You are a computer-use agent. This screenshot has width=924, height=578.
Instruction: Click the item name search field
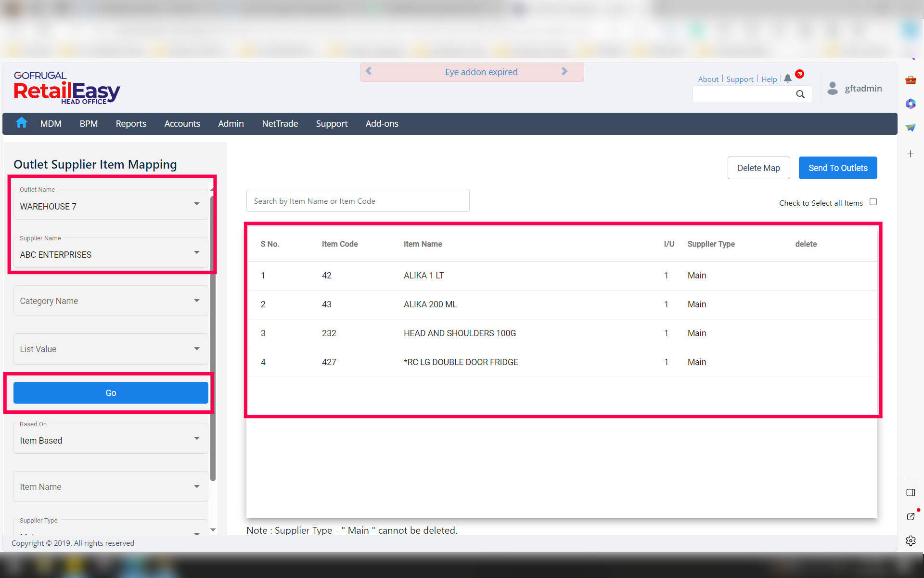358,201
